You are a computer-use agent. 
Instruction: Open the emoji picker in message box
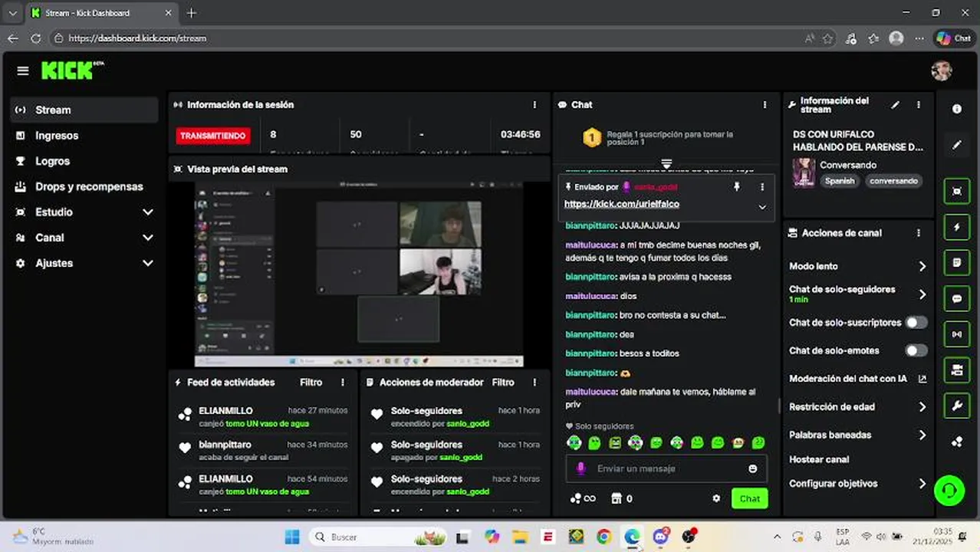752,468
